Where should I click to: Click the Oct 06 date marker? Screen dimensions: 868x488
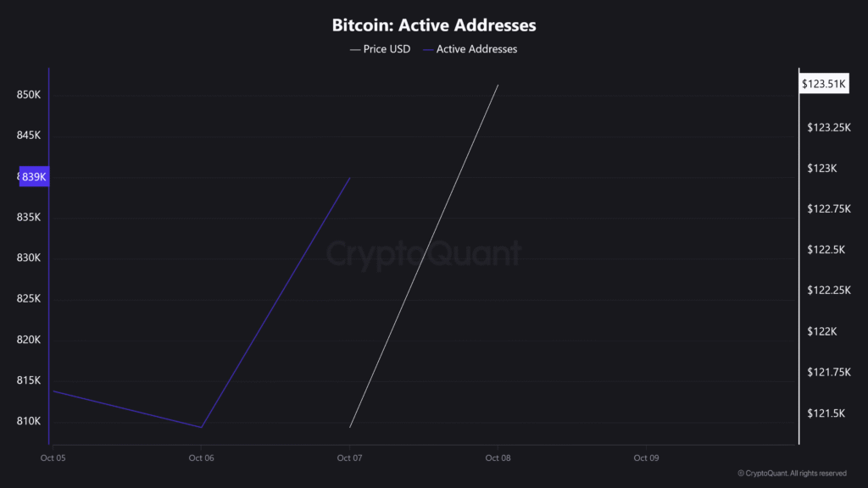(x=202, y=458)
